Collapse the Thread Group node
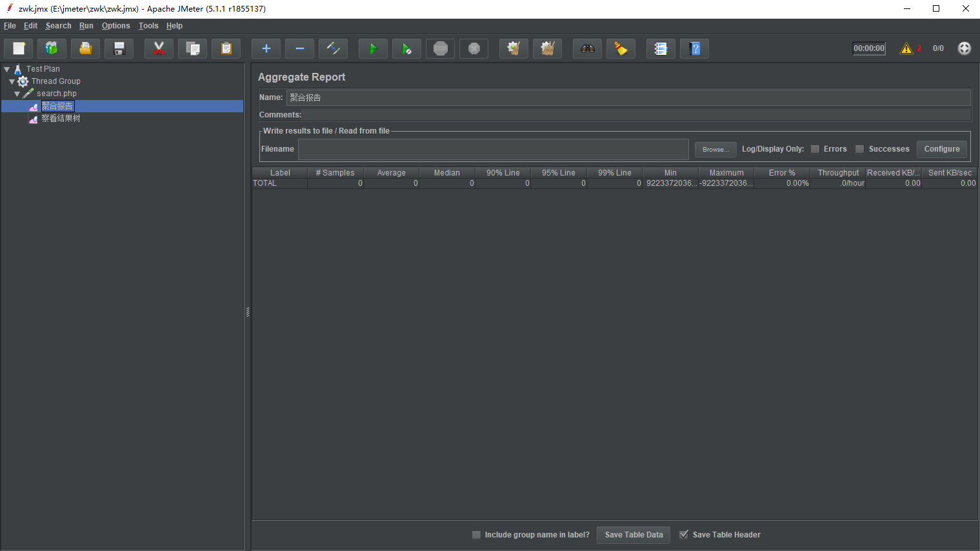 click(12, 81)
